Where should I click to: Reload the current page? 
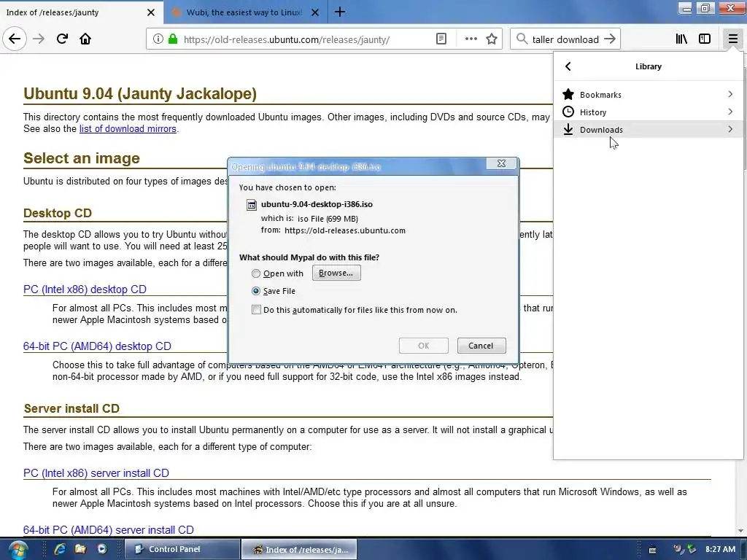point(62,39)
